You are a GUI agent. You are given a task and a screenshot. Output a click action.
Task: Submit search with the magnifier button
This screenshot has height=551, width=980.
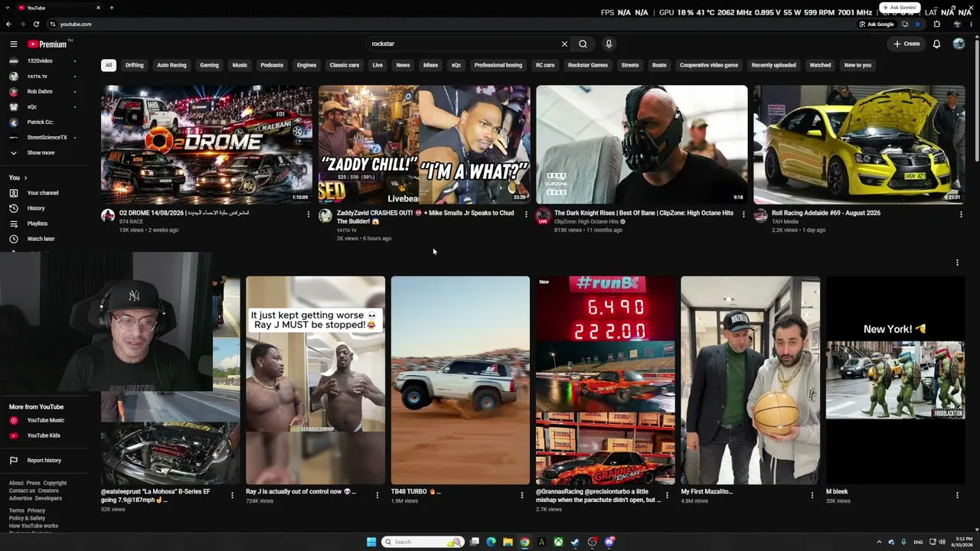point(583,44)
